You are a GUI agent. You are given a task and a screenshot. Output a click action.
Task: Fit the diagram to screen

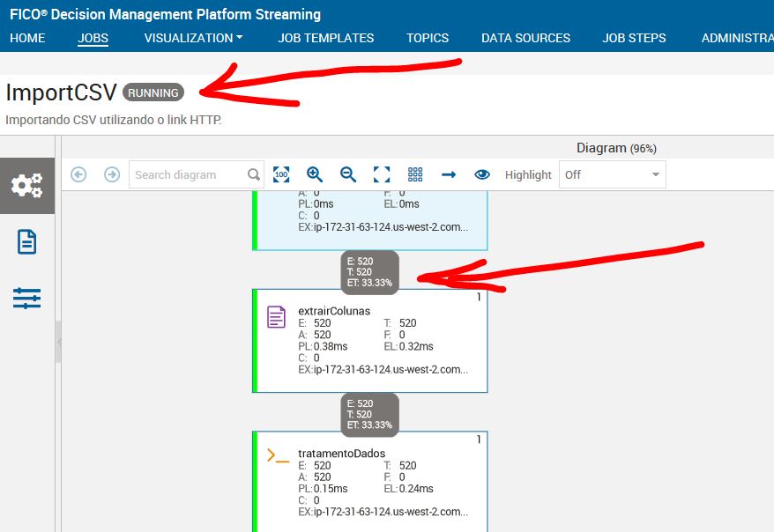382,174
